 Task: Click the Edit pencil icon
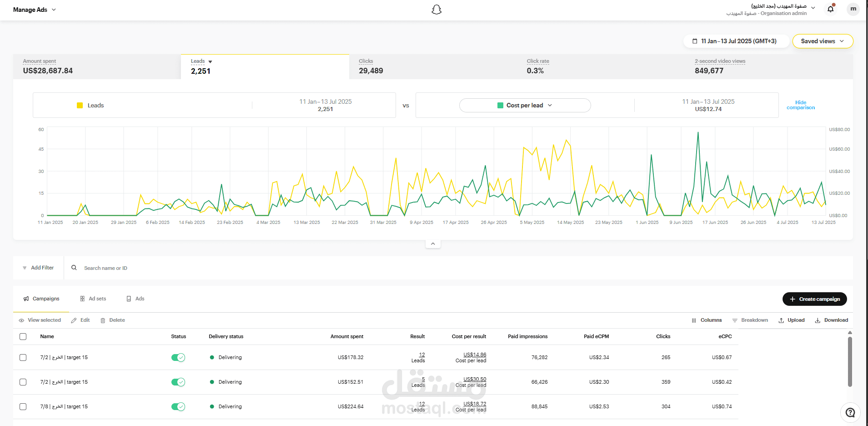click(x=74, y=320)
